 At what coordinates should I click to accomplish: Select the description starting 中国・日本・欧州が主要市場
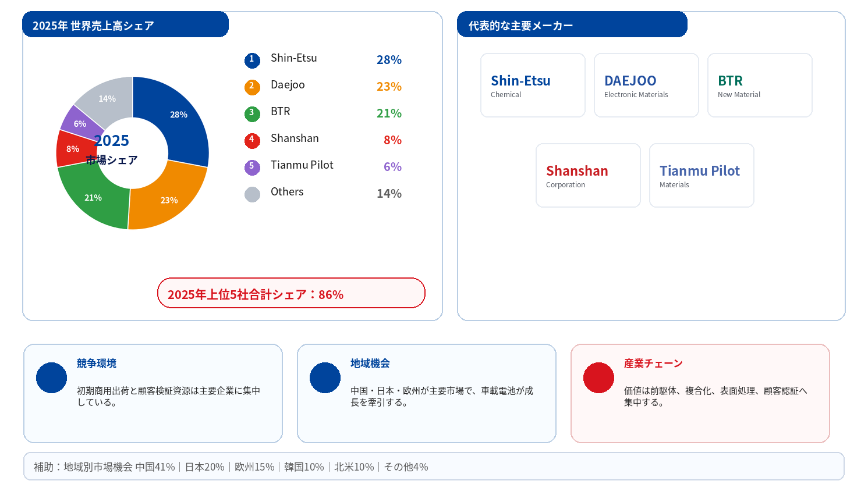[442, 397]
